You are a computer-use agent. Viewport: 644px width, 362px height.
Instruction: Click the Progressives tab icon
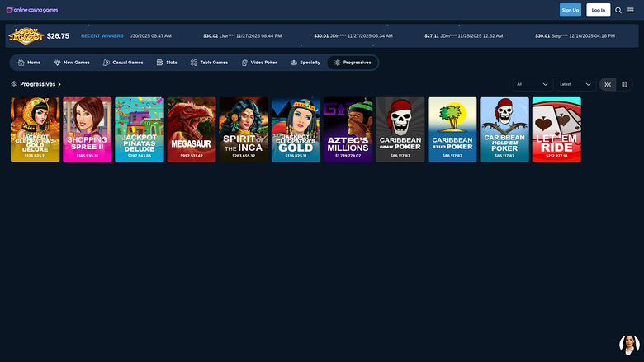tap(337, 63)
